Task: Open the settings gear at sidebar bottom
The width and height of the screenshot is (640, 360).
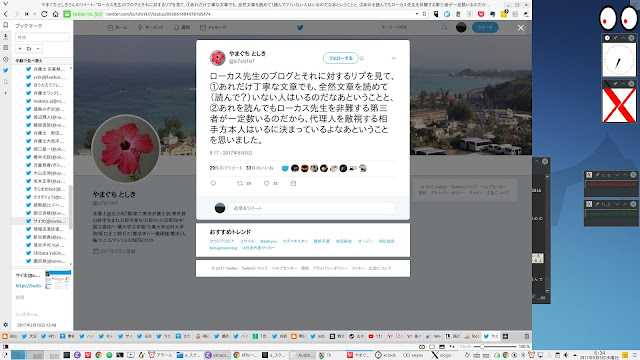Action: (5, 325)
